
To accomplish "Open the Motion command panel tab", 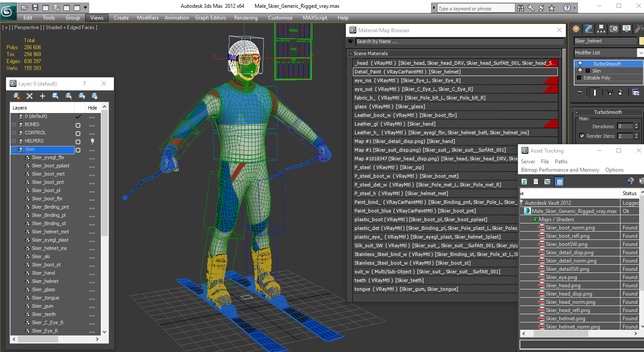I will (x=614, y=29).
